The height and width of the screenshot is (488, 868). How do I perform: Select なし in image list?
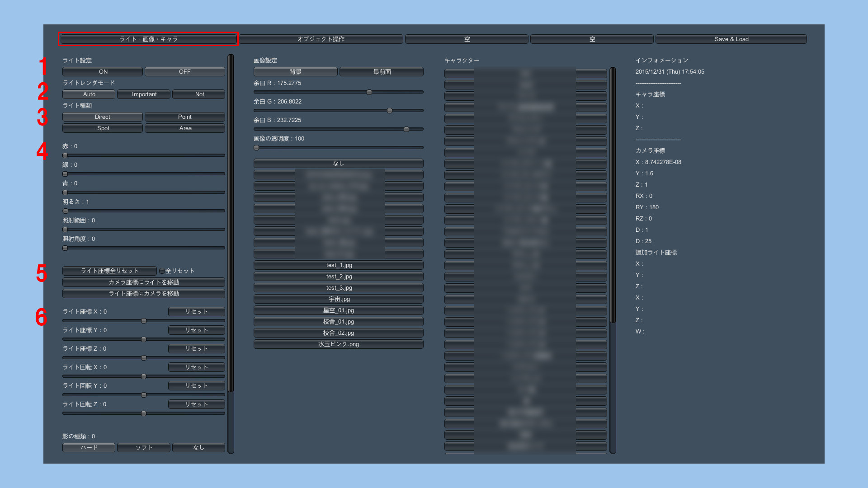tap(339, 164)
